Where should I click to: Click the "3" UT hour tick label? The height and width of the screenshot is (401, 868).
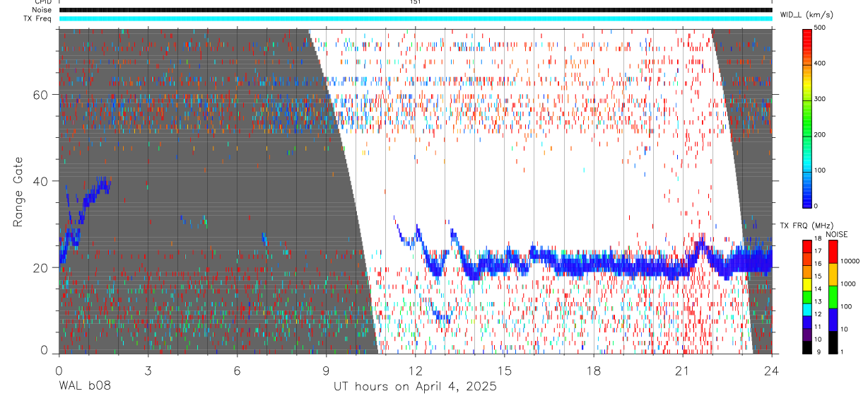148,370
